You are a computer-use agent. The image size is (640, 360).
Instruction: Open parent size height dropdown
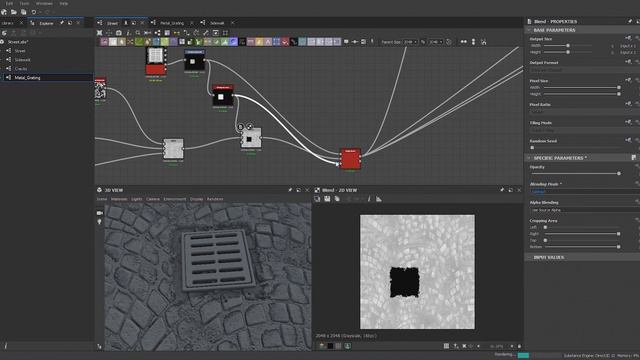[436, 42]
